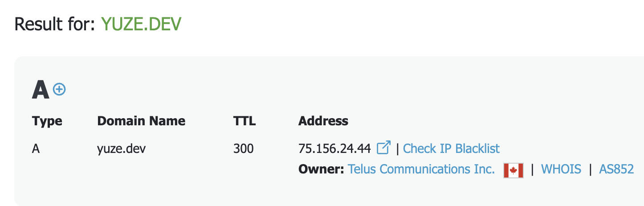Image resolution: width=644 pixels, height=206 pixels.
Task: Select the yuze.dev domain name cell
Action: [x=122, y=148]
